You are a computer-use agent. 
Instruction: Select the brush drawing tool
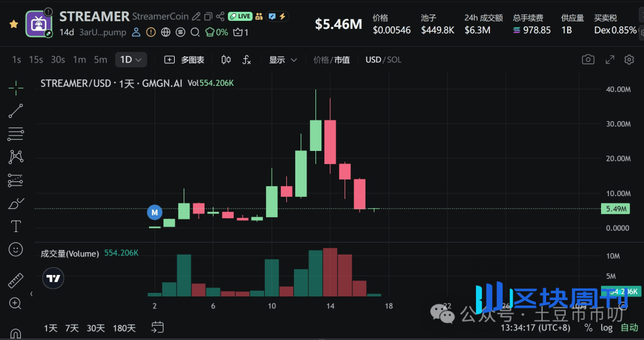pyautogui.click(x=16, y=203)
